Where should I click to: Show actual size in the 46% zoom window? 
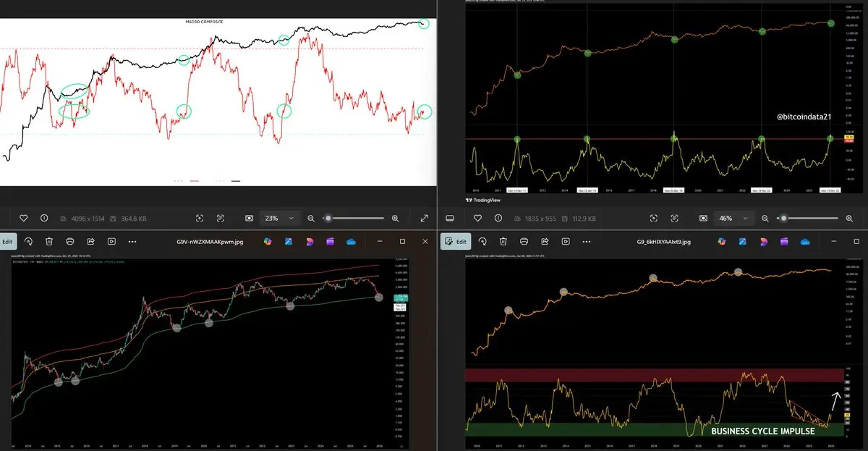click(x=703, y=218)
